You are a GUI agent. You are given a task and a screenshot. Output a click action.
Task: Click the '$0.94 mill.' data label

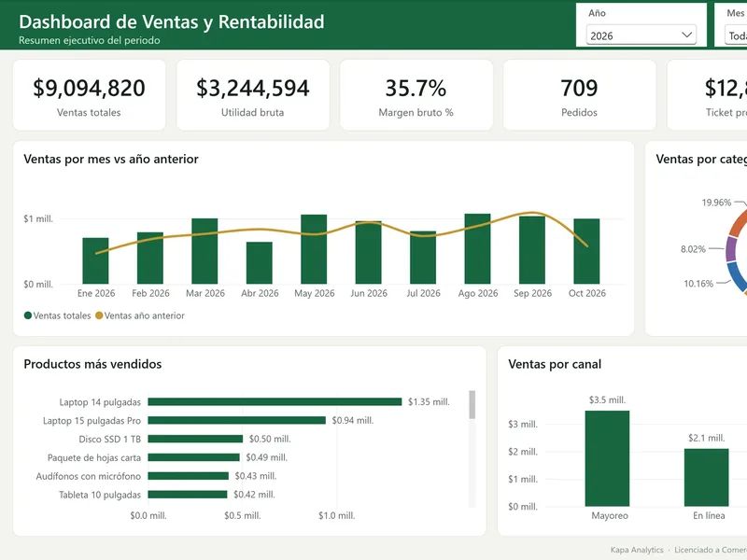pyautogui.click(x=353, y=421)
